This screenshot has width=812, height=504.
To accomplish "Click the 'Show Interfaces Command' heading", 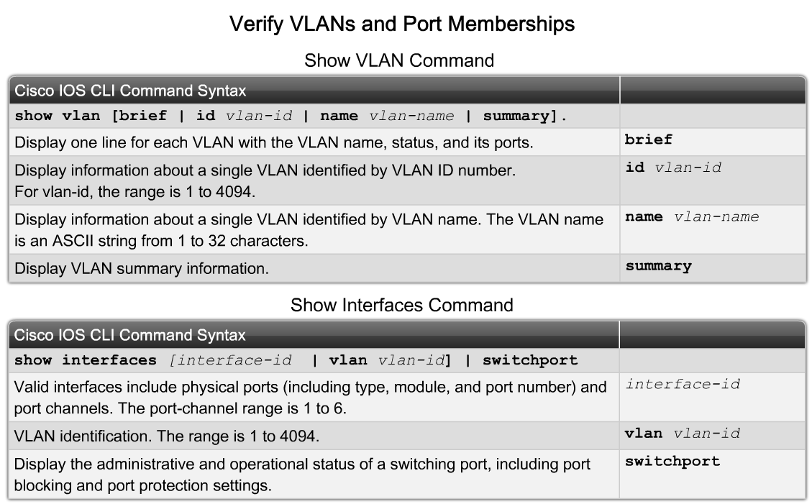I will pyautogui.click(x=401, y=305).
